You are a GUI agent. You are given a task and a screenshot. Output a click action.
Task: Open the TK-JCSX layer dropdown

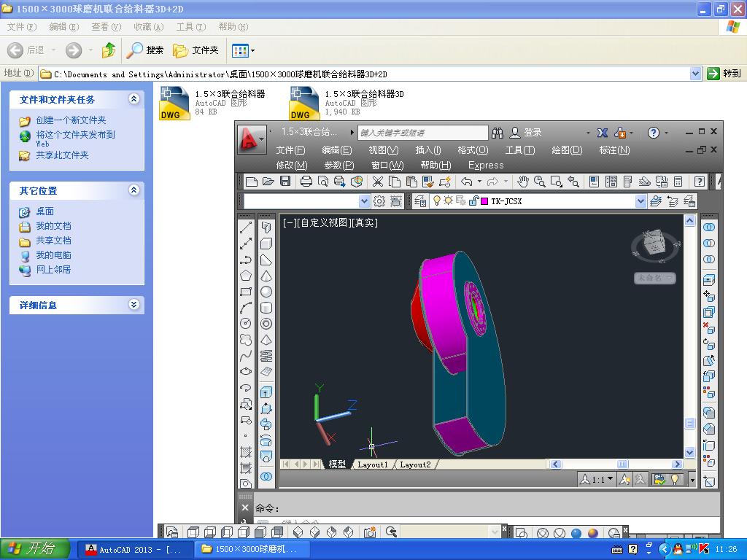[x=640, y=201]
